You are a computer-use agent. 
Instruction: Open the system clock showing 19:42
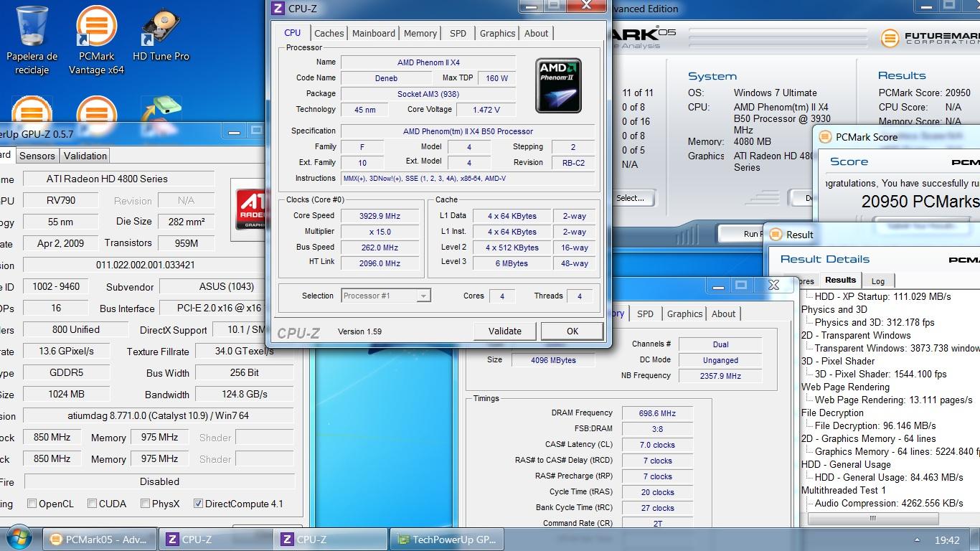click(948, 540)
